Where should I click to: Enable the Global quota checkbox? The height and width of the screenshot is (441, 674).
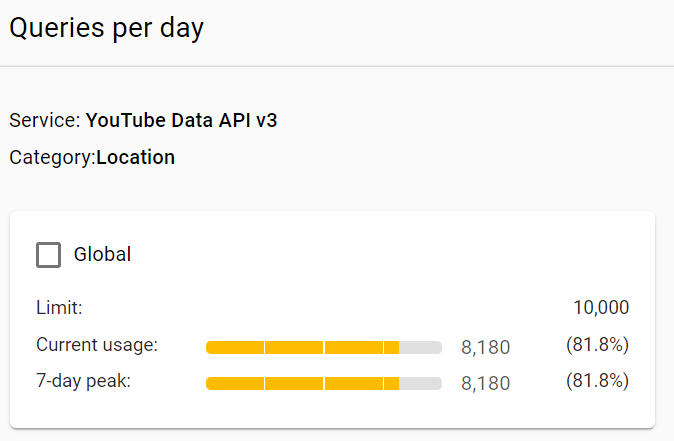coord(48,255)
